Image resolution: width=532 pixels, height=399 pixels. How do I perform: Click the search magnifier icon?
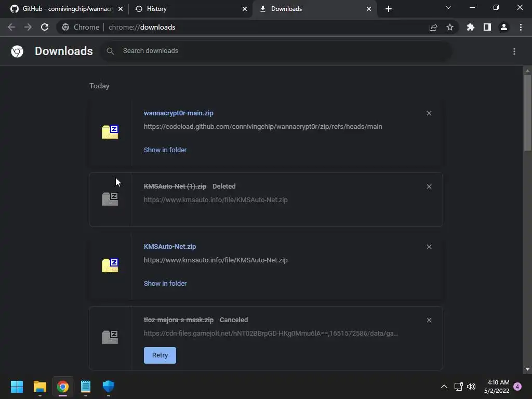[x=110, y=51]
